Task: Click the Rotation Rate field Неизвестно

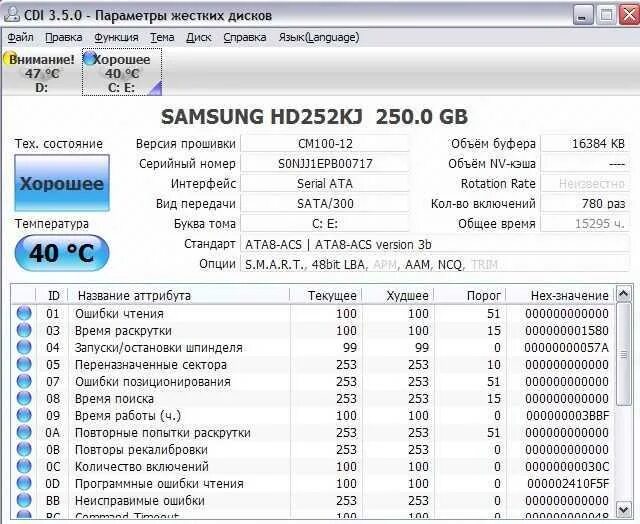Action: pyautogui.click(x=585, y=184)
